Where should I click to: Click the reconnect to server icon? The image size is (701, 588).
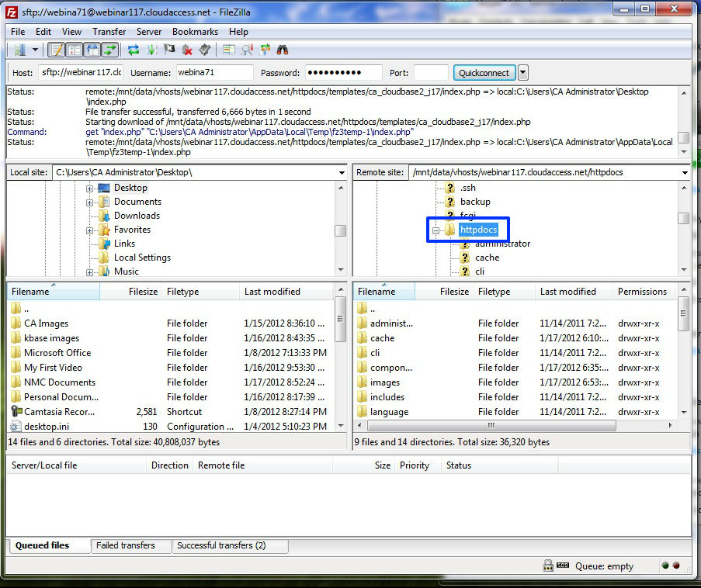pyautogui.click(x=205, y=50)
